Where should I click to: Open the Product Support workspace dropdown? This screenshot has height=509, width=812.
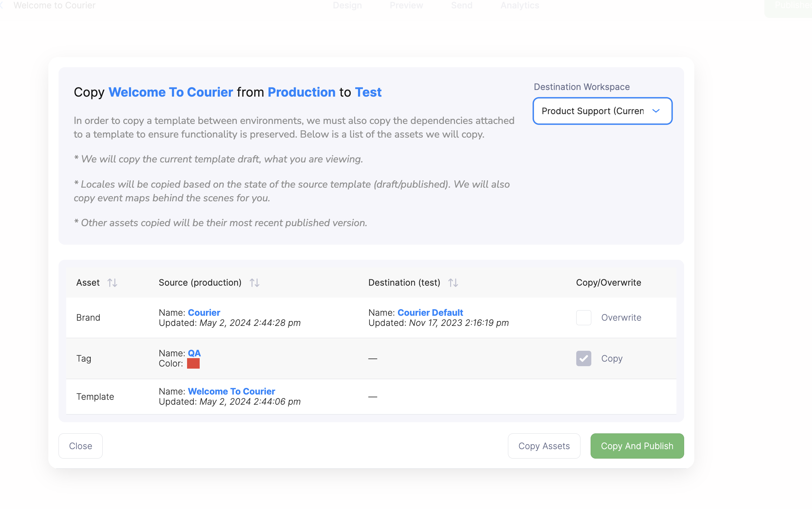point(602,111)
